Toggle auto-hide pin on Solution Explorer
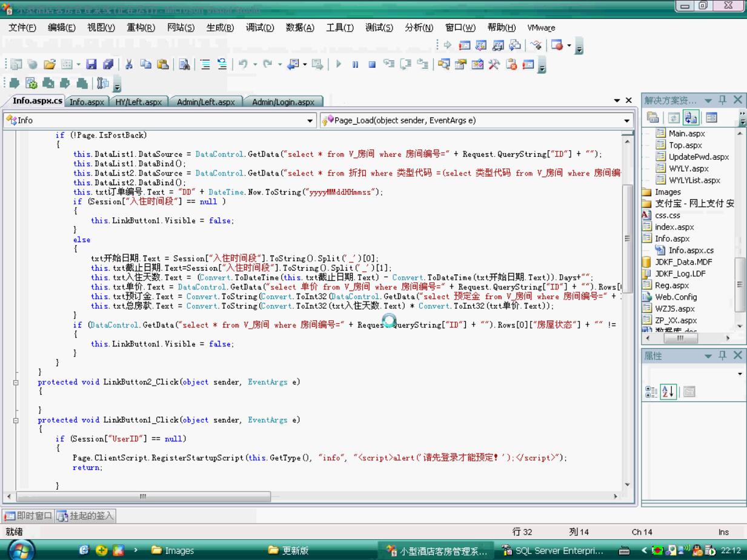747x560 pixels. (x=723, y=100)
